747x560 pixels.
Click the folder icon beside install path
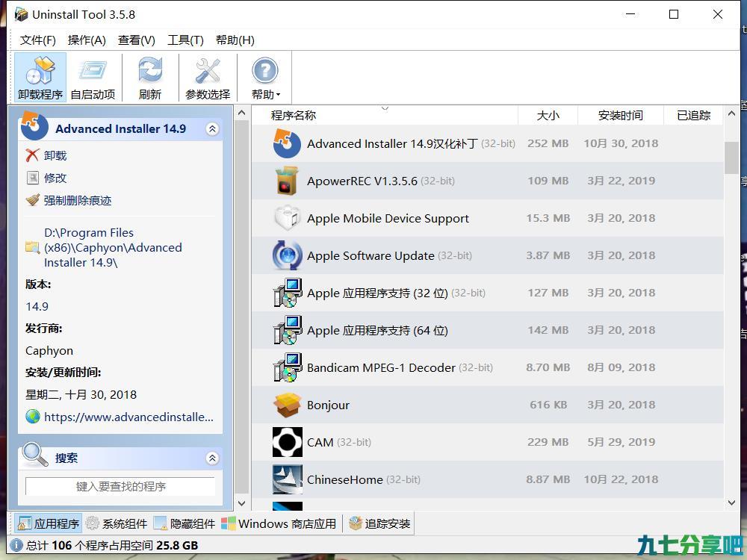coord(32,247)
